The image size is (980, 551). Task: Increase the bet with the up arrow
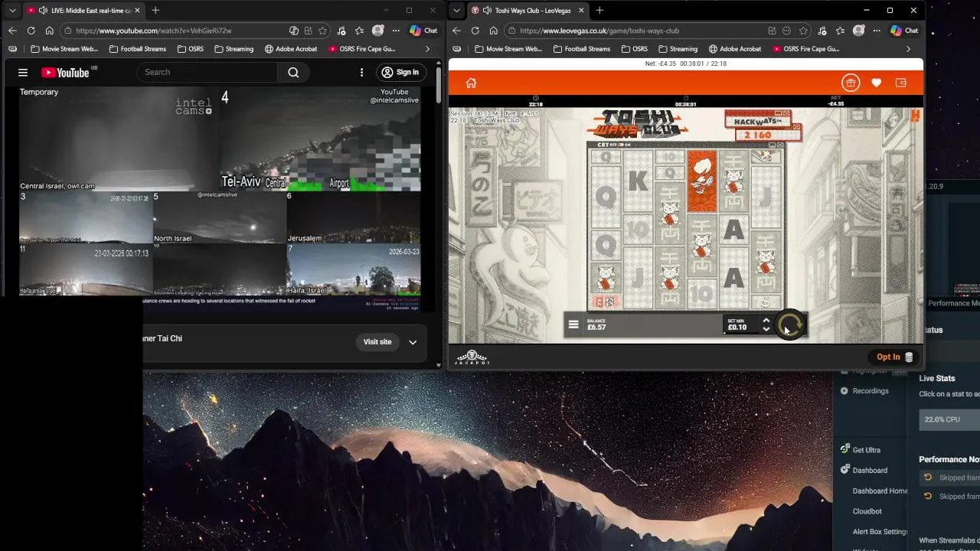click(766, 320)
